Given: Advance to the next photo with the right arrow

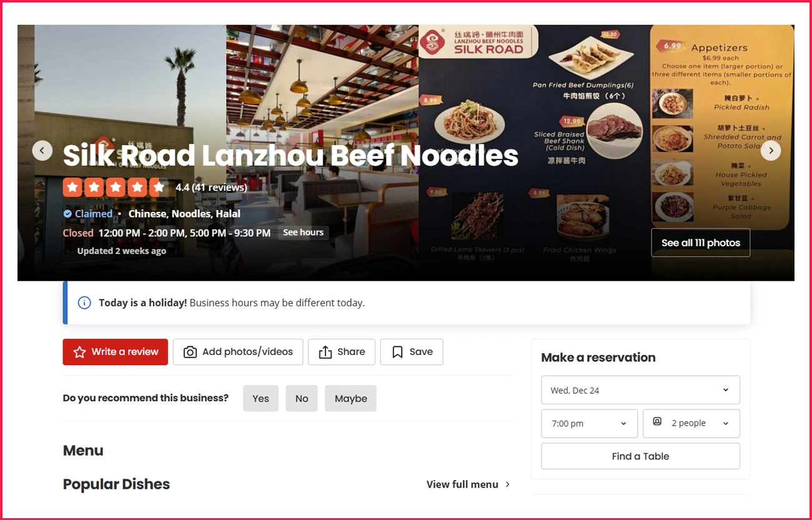Looking at the screenshot, I should click(771, 151).
